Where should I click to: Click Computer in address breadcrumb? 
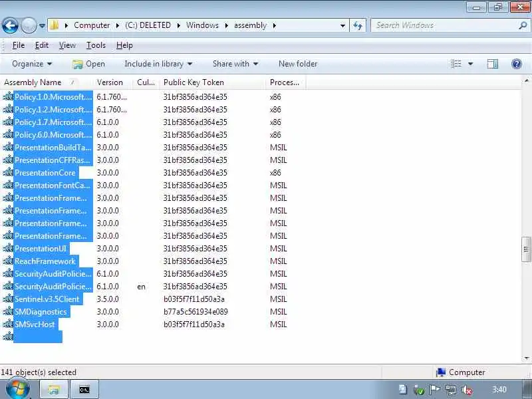click(92, 25)
